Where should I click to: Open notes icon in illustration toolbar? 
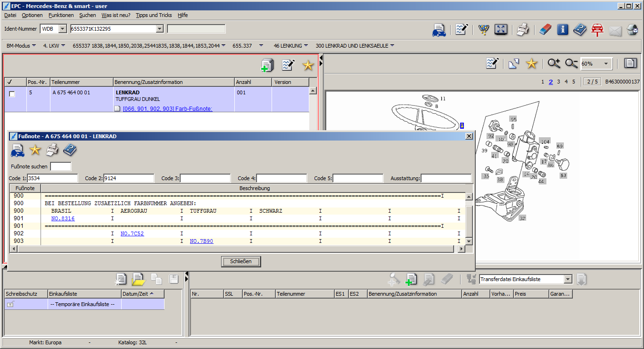(493, 63)
